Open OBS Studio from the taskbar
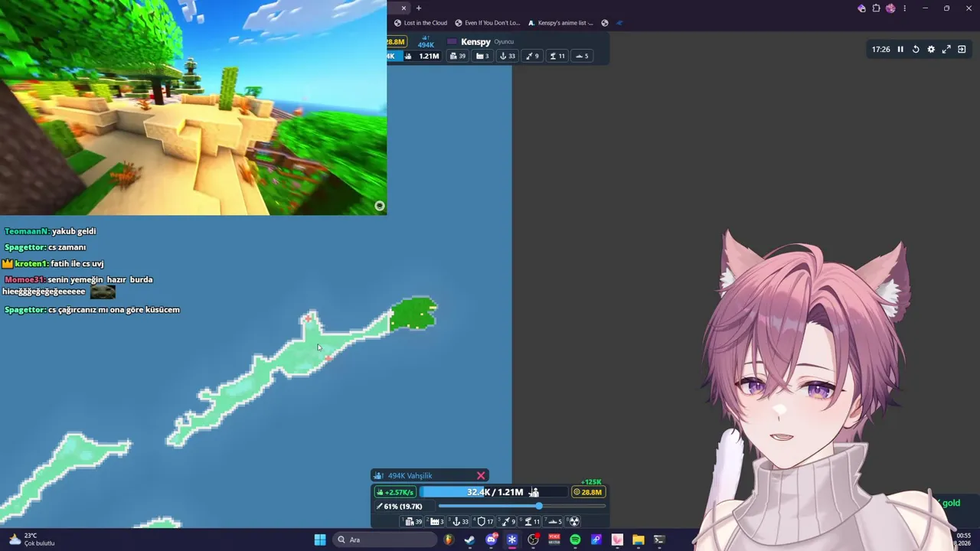The width and height of the screenshot is (980, 551). (x=534, y=540)
